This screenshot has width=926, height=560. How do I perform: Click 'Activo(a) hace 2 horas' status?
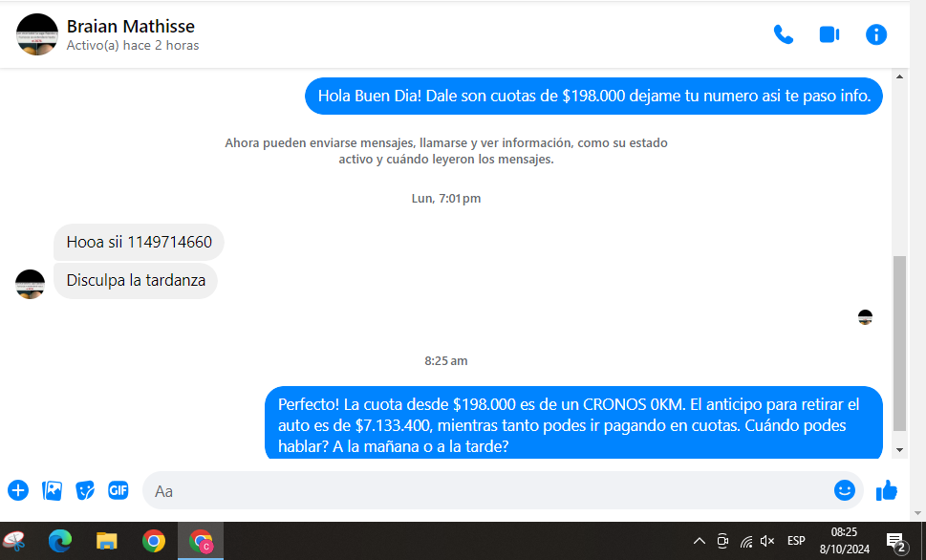[133, 46]
